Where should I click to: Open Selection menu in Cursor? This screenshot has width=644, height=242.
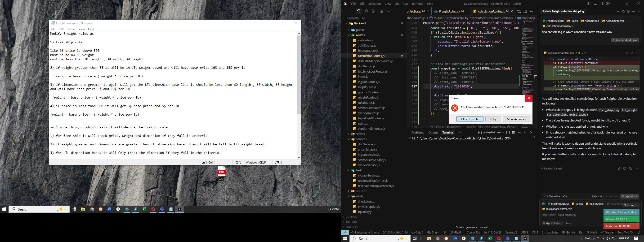[374, 4]
